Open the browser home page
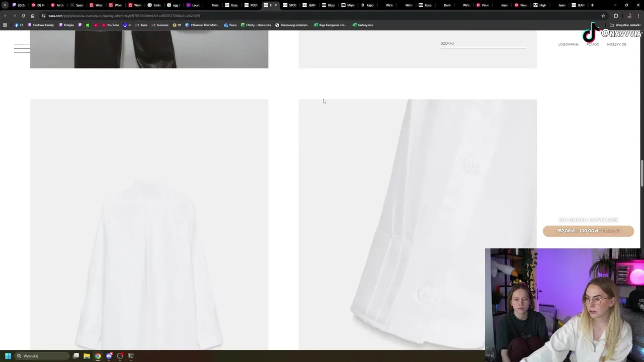 click(33, 16)
